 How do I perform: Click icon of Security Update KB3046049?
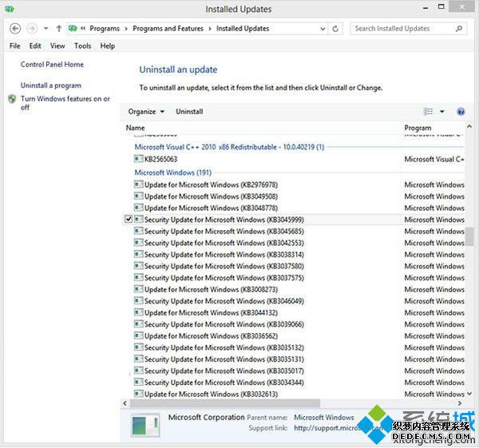[x=139, y=301]
